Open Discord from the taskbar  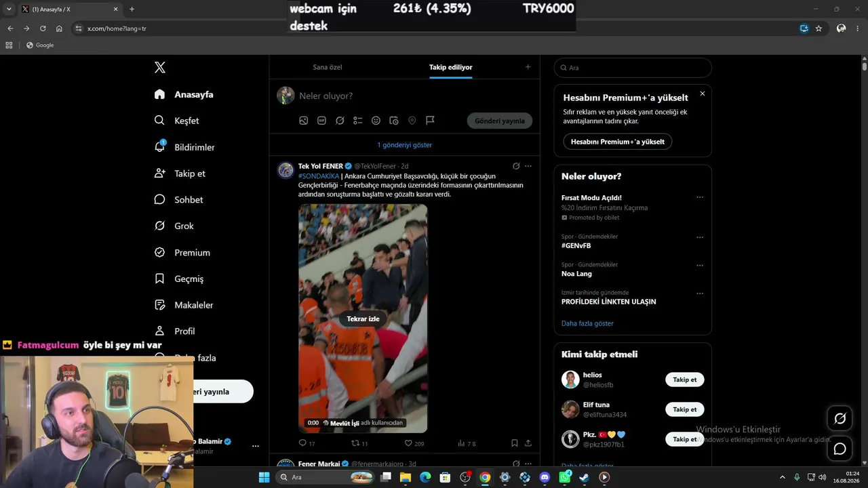click(545, 477)
